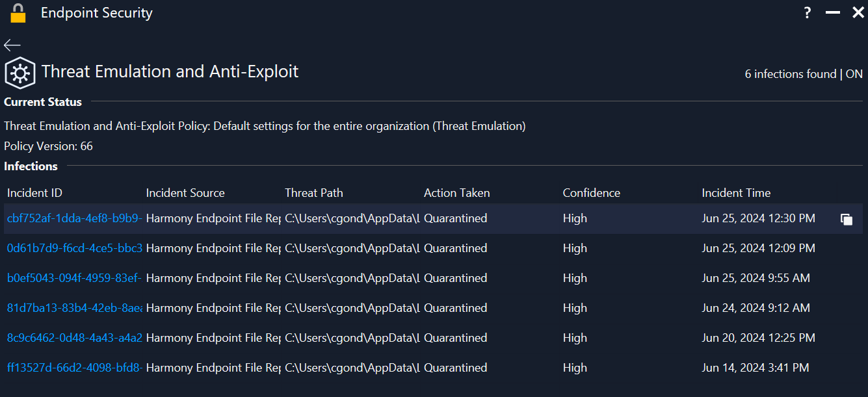Image resolution: width=868 pixels, height=397 pixels.
Task: Open help with the question mark icon
Action: pyautogui.click(x=807, y=12)
